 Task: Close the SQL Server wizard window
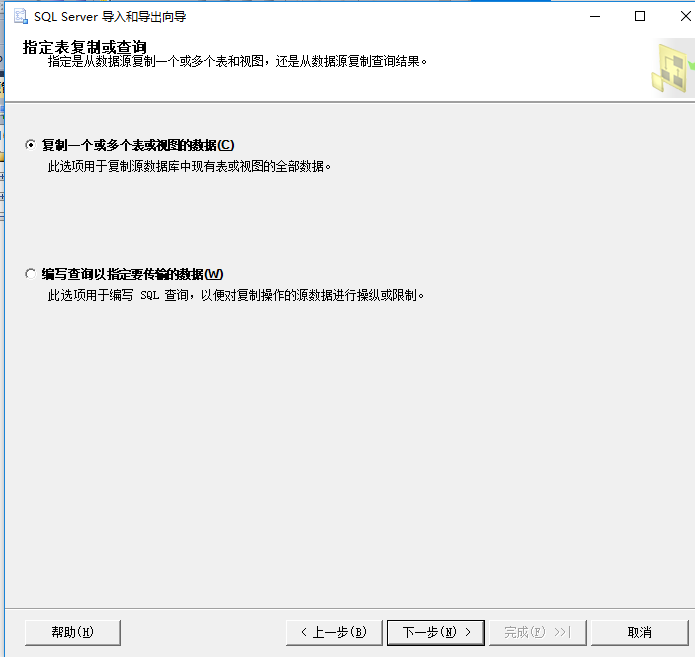[685, 16]
